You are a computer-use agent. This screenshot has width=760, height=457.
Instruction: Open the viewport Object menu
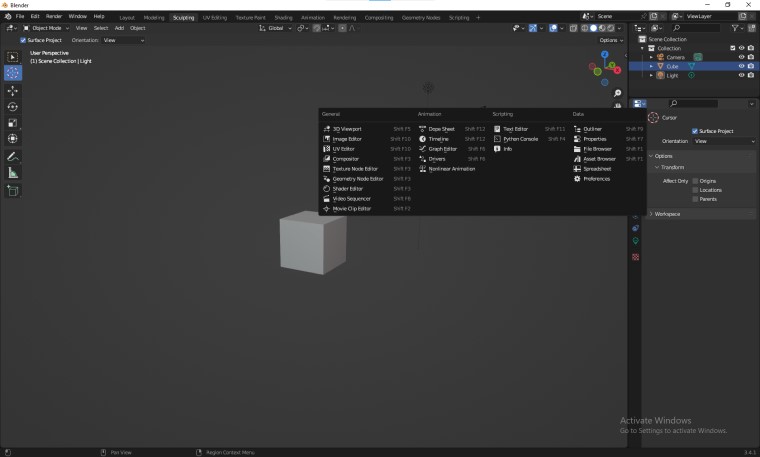(x=138, y=28)
